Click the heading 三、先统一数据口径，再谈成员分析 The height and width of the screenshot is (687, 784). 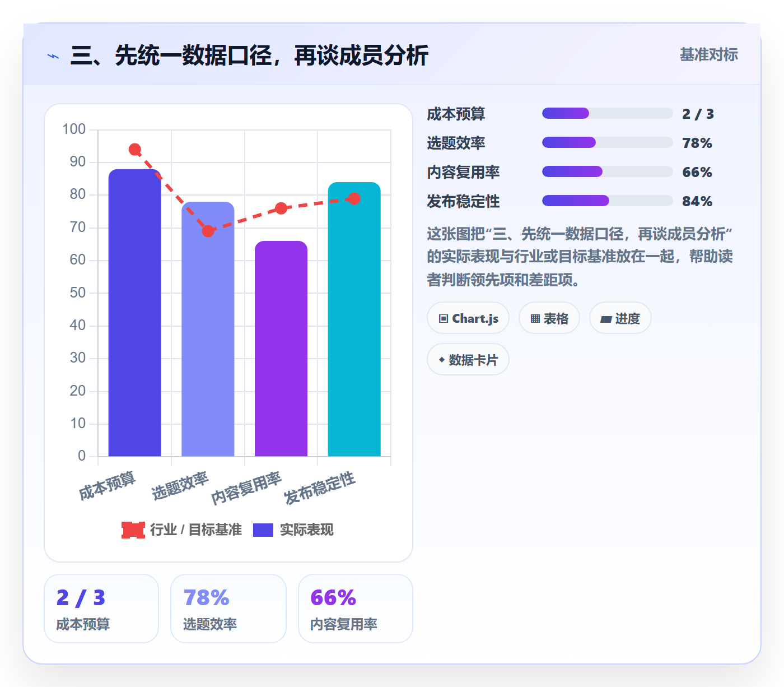249,55
